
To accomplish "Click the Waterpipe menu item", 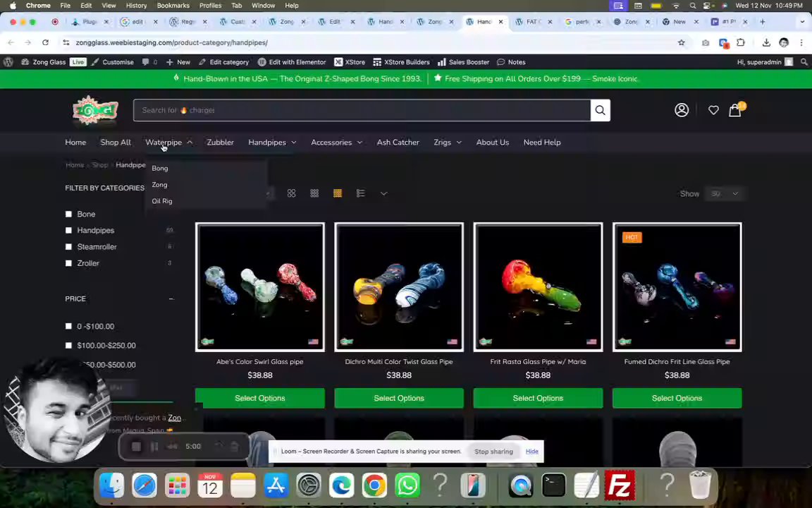I will (164, 143).
